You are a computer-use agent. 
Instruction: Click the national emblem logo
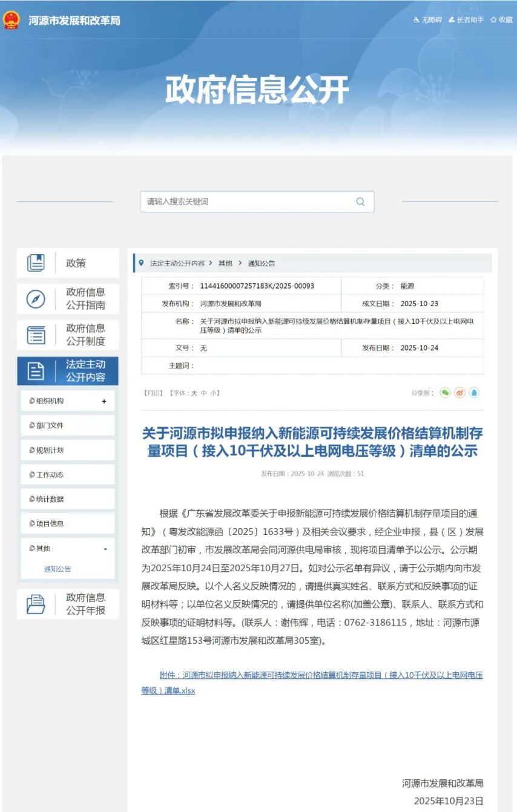12,20
